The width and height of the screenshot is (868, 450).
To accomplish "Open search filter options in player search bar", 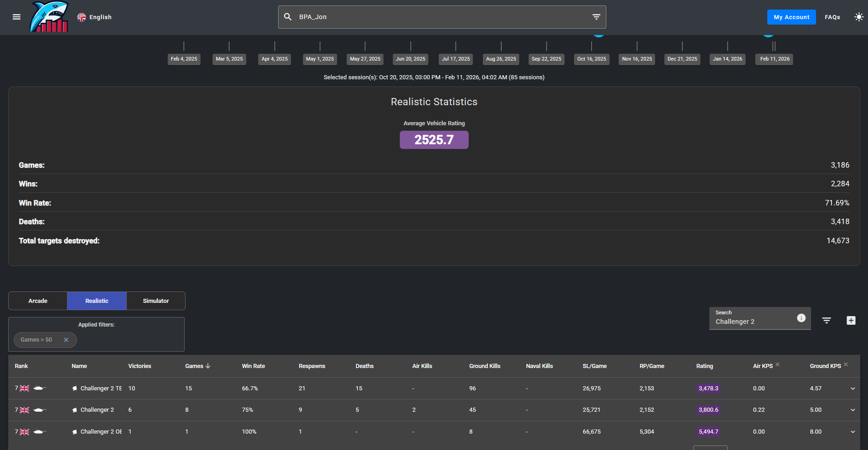I will tap(596, 17).
